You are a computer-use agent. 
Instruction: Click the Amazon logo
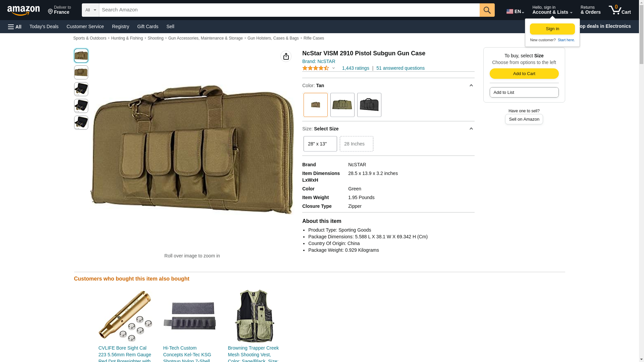pos(23,11)
